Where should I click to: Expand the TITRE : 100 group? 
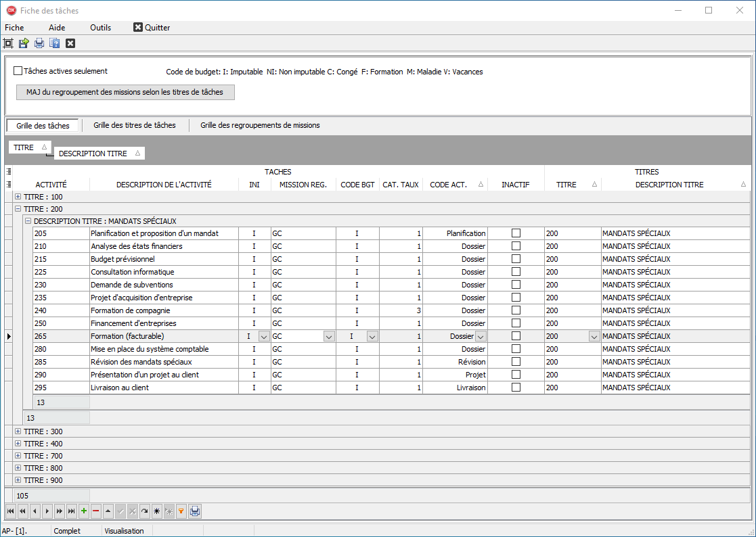point(18,197)
